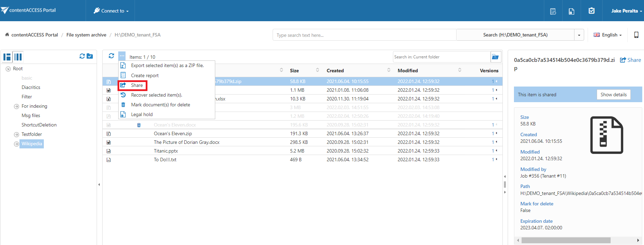Image resolution: width=644 pixels, height=245 pixels.
Task: Click the Show details button
Action: [x=613, y=95]
